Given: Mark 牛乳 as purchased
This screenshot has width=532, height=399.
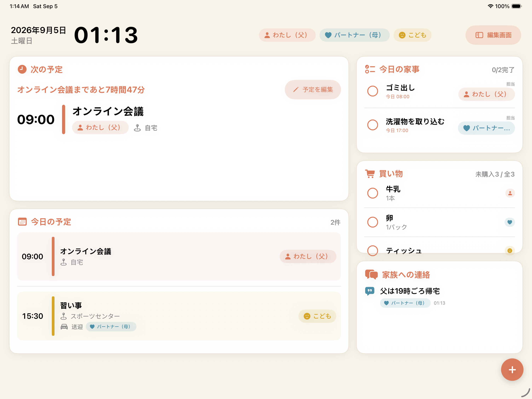Looking at the screenshot, I should pos(373,193).
